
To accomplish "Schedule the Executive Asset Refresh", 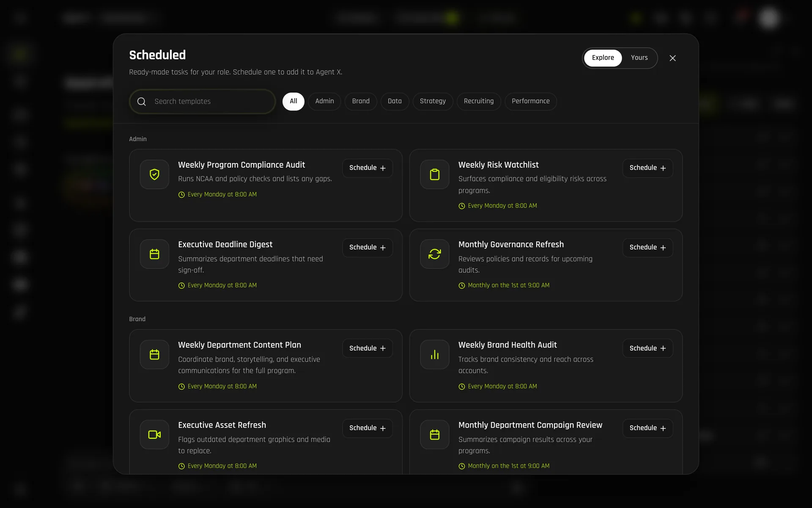I will (368, 428).
